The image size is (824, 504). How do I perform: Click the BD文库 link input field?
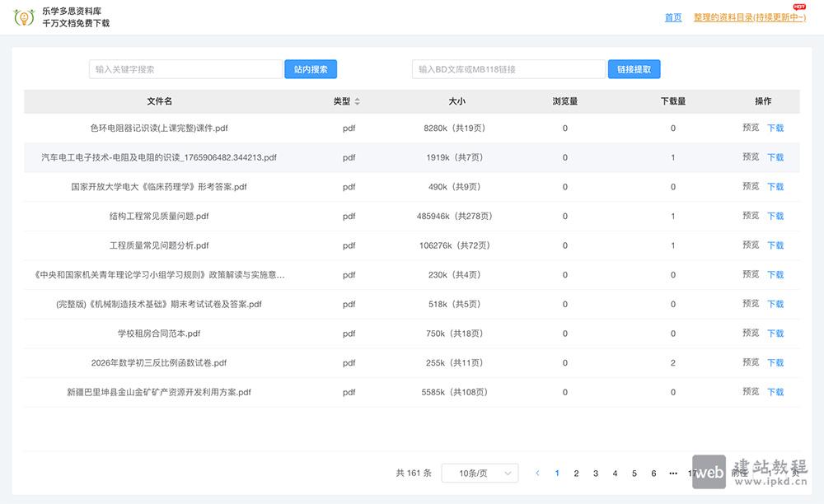pos(507,69)
